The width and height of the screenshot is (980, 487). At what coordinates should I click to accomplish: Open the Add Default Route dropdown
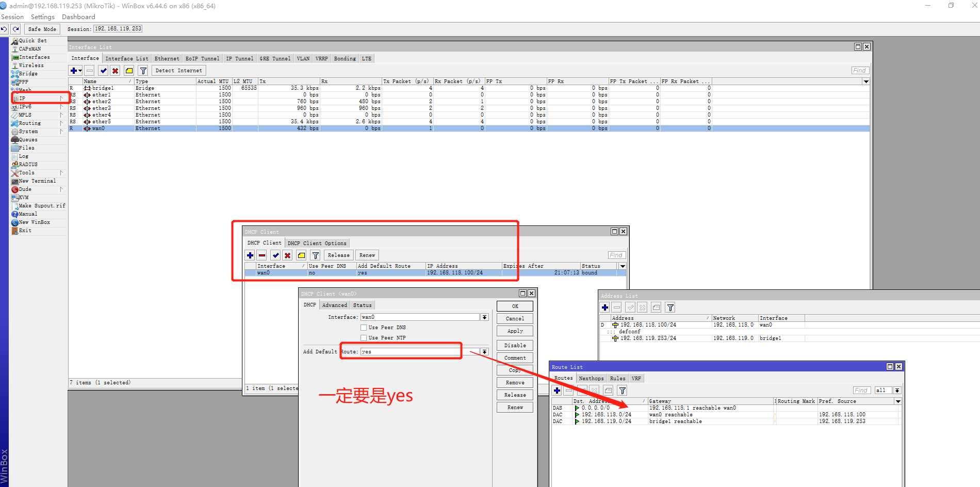coord(484,352)
